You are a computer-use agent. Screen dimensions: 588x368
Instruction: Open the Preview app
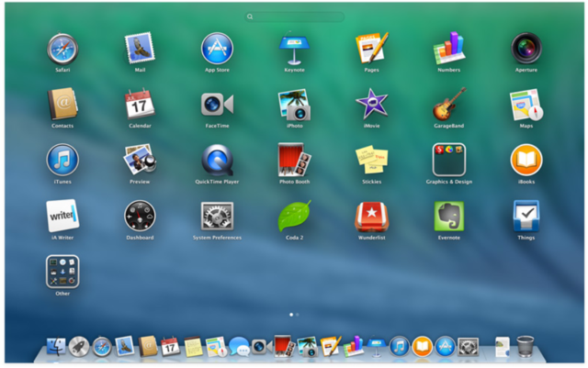pos(140,160)
